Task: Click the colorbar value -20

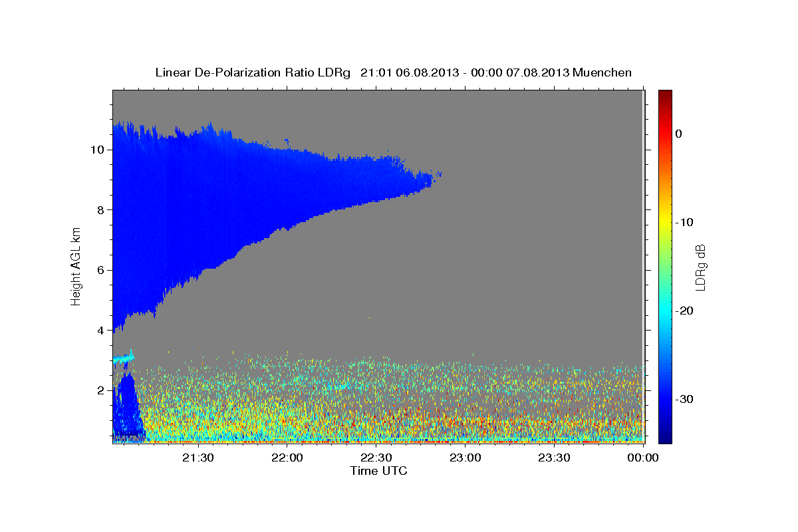Action: click(x=684, y=311)
